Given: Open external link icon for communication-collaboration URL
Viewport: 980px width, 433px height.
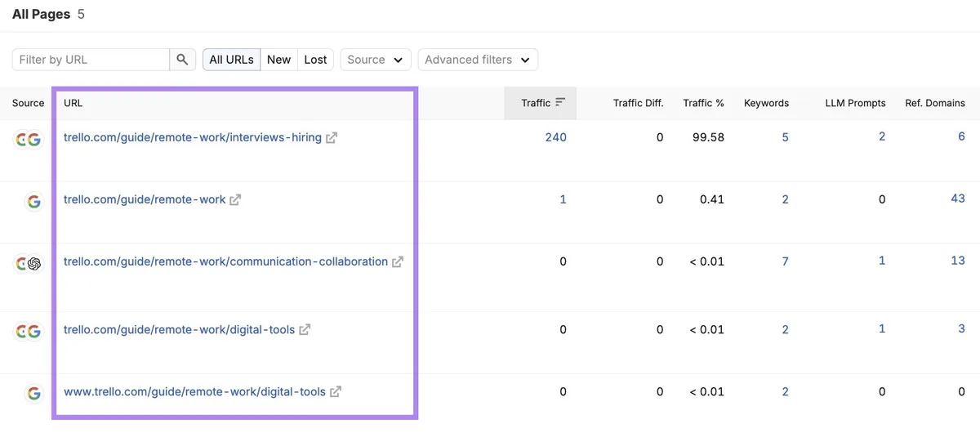Looking at the screenshot, I should [398, 262].
